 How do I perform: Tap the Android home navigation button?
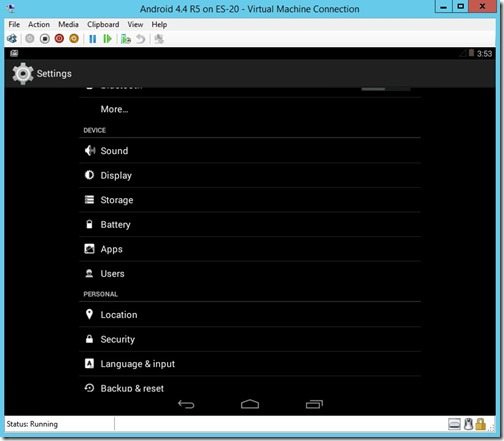pos(250,404)
